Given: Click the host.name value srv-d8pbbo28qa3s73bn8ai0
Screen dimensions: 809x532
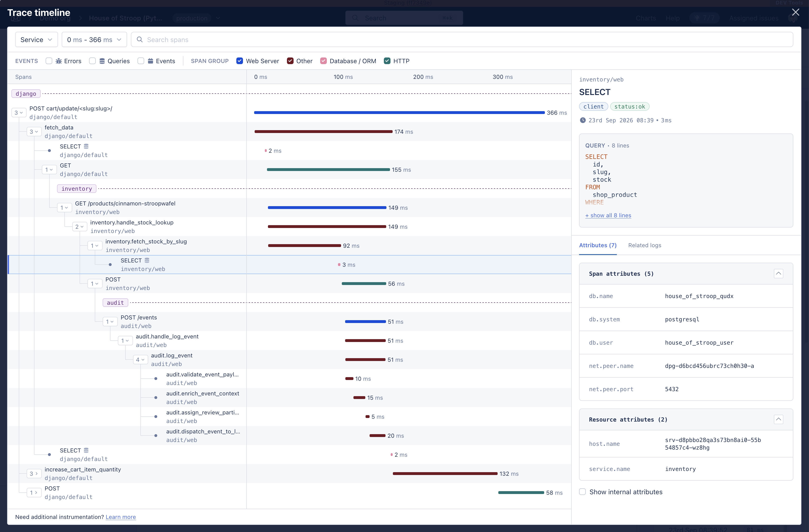Looking at the screenshot, I should (713, 444).
